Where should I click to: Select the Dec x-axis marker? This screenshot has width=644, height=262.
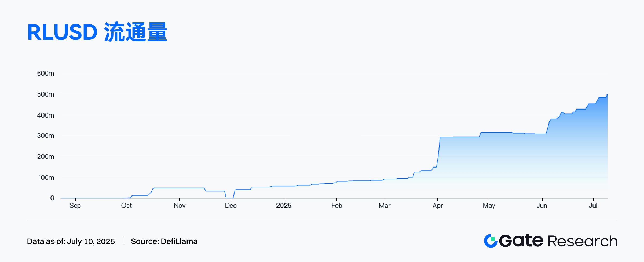231,206
